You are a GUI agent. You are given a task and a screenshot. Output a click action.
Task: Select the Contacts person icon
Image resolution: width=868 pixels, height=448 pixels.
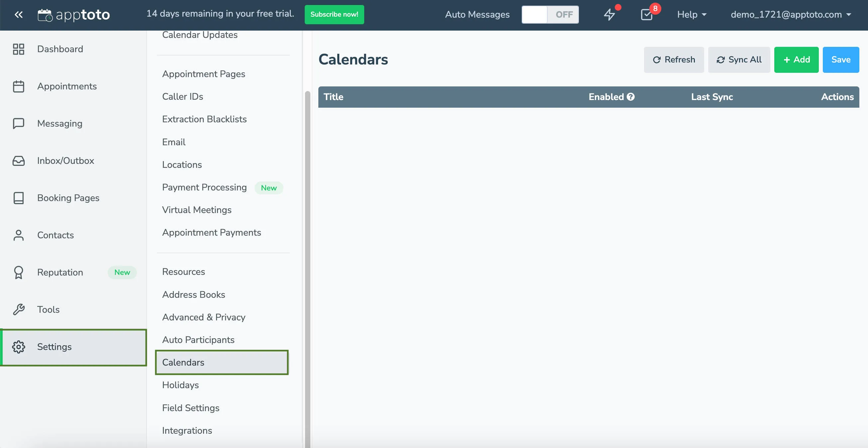coord(19,235)
